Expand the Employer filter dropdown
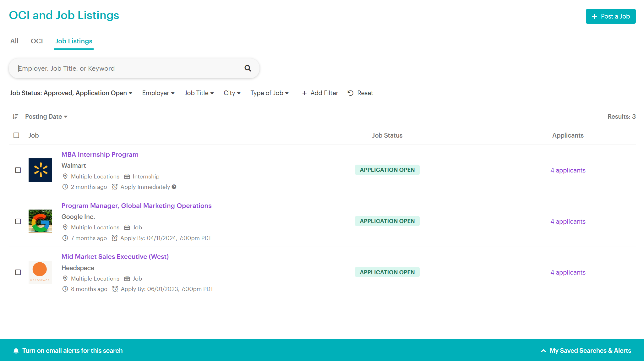The image size is (644, 361). click(x=158, y=93)
